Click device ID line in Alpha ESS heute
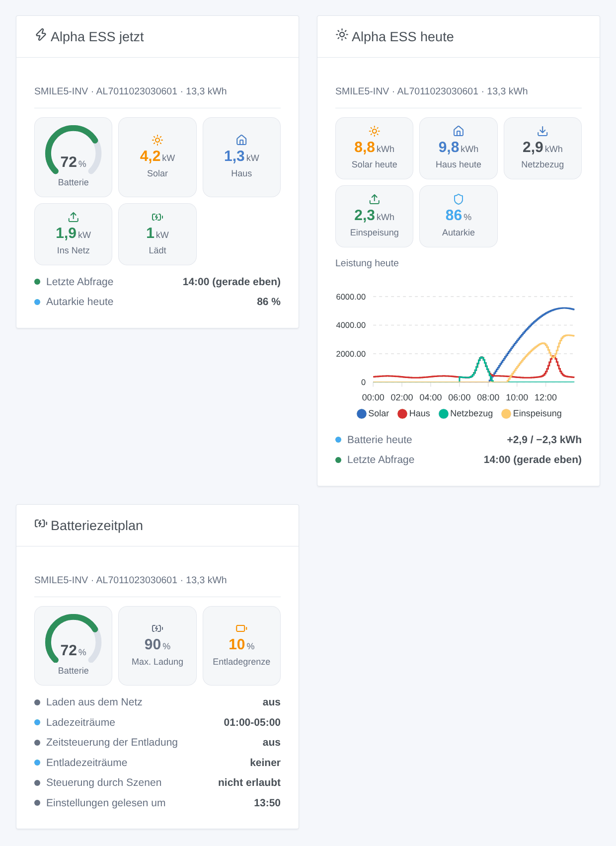This screenshot has height=846, width=616. tap(432, 91)
